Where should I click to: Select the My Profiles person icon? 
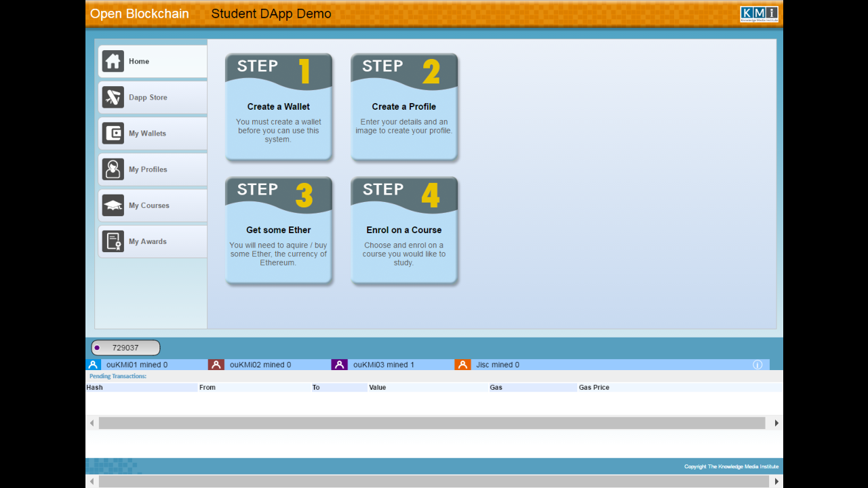pos(113,169)
